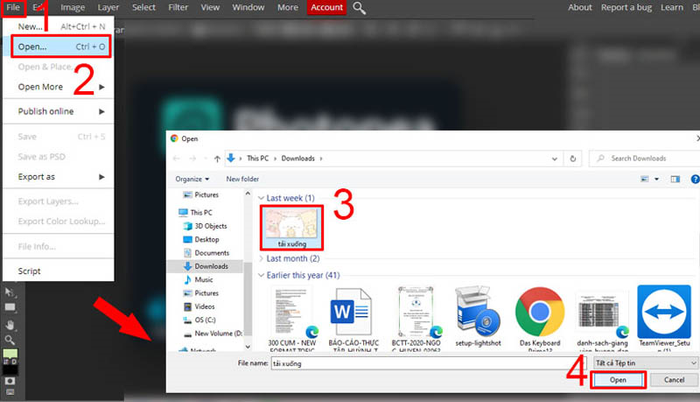Select Downloads in navigation tree
The height and width of the screenshot is (402, 700).
[x=206, y=266]
